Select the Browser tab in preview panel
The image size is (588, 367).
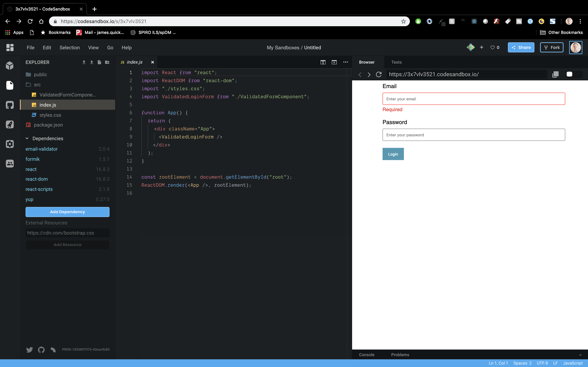(367, 62)
